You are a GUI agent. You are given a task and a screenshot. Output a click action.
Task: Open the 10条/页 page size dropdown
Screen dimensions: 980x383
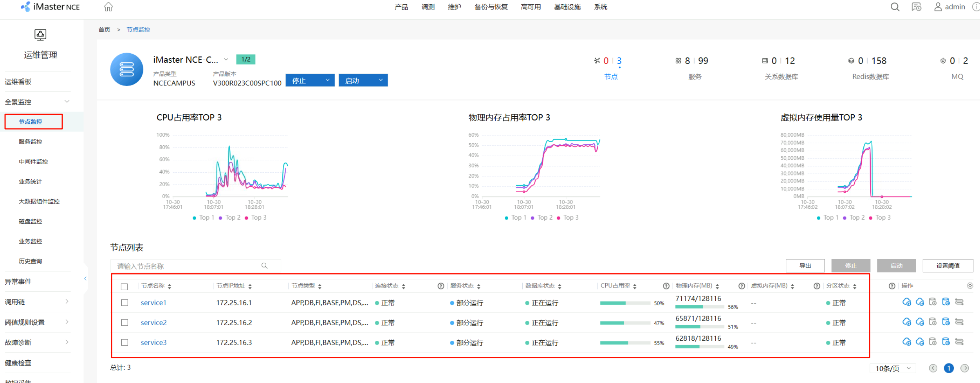[893, 369]
